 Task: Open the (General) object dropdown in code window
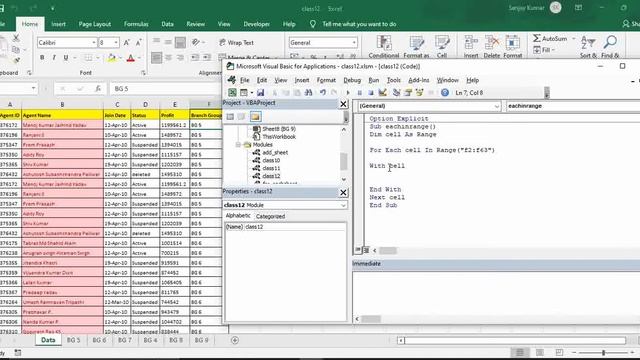(x=497, y=106)
